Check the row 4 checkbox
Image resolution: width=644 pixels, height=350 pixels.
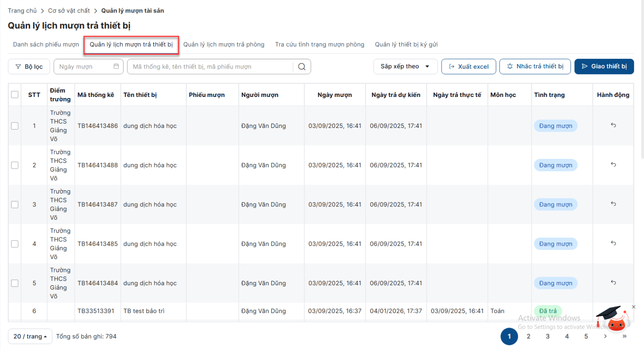tap(15, 244)
